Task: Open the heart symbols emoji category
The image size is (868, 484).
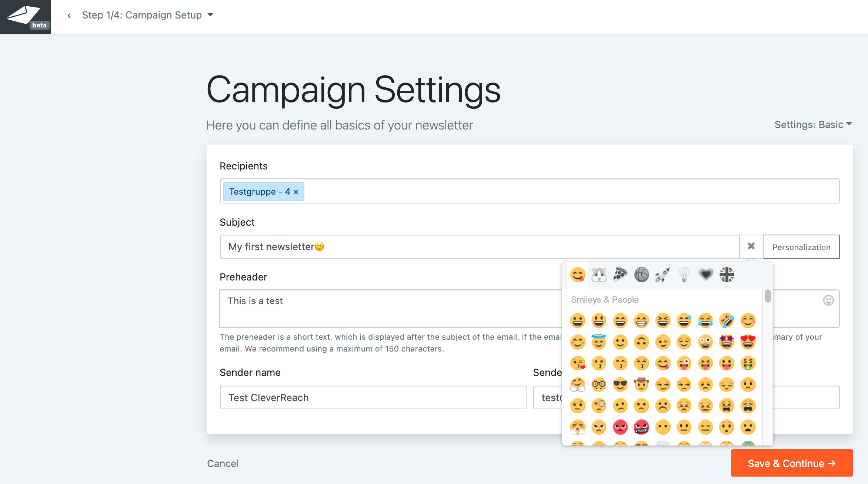Action: [705, 275]
